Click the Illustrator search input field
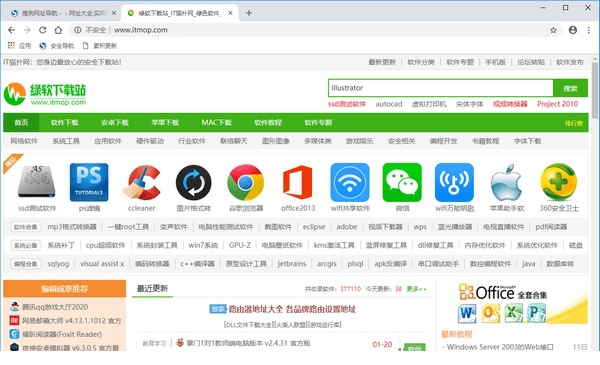 [441, 88]
